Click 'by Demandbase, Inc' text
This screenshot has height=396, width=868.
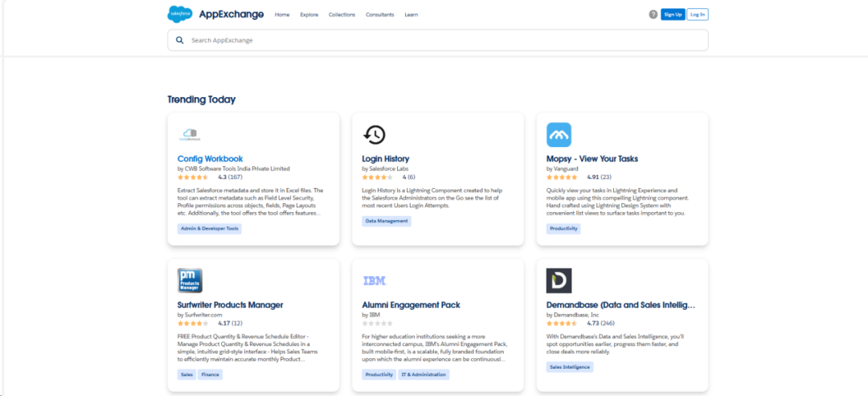tap(572, 314)
